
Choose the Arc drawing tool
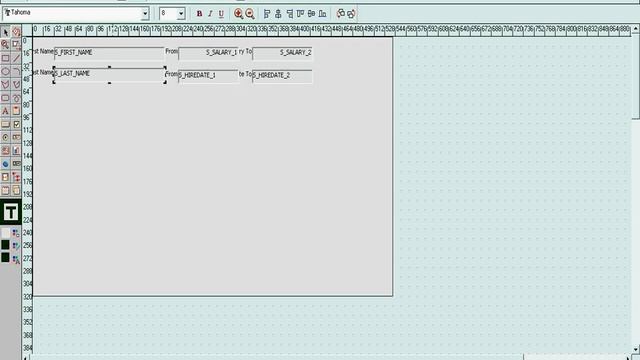tap(16, 71)
